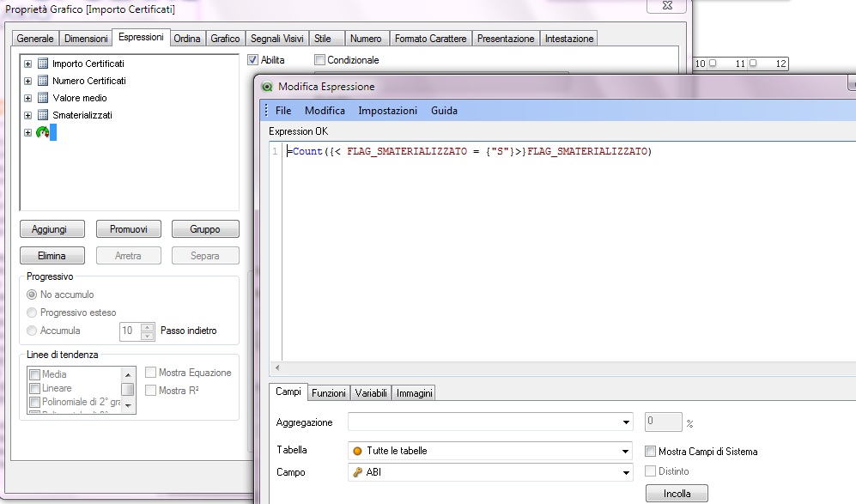Click the key icon beside ABI field
This screenshot has height=504, width=856.
pos(357,472)
